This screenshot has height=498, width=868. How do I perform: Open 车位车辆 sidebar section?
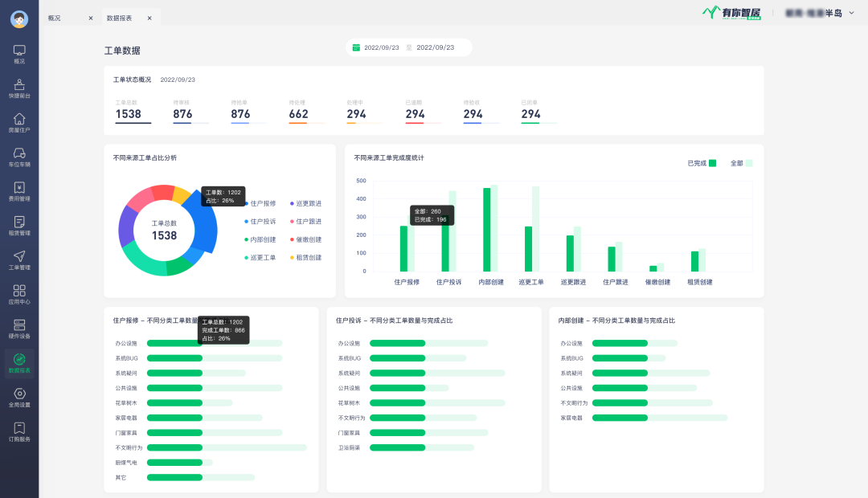pos(19,157)
